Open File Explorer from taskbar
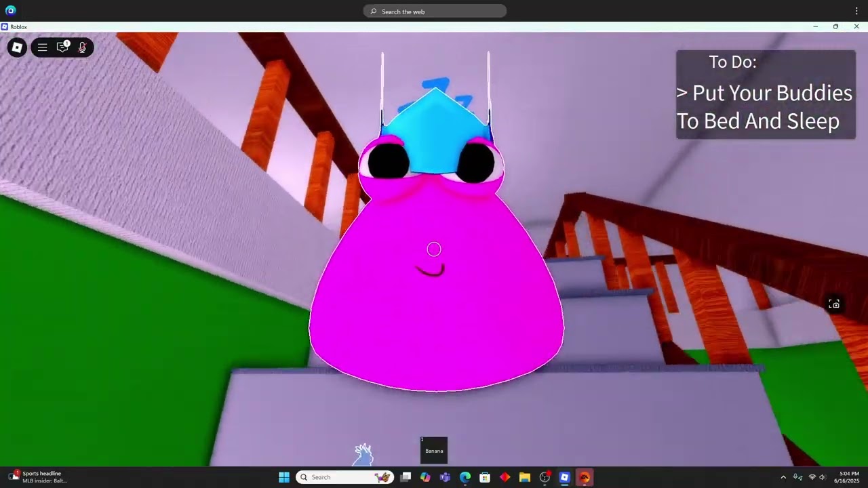The width and height of the screenshot is (868, 488). (525, 477)
